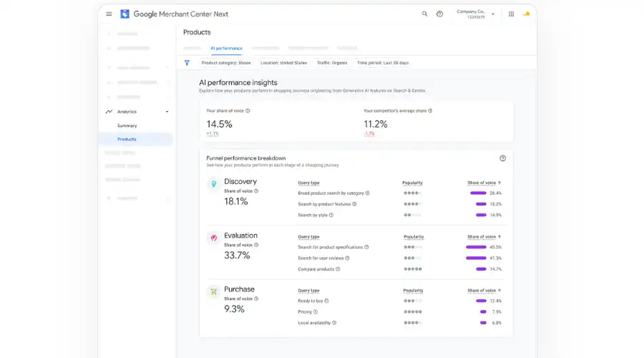The width and height of the screenshot is (644, 358).
Task: Click the Purchase shopping cart icon
Action: pos(213,292)
